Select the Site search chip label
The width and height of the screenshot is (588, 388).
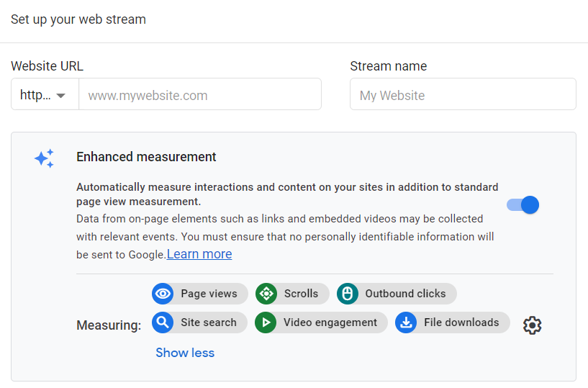coord(209,322)
